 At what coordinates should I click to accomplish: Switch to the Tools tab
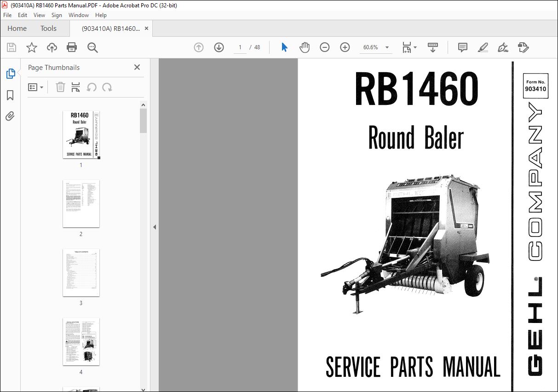click(x=48, y=29)
